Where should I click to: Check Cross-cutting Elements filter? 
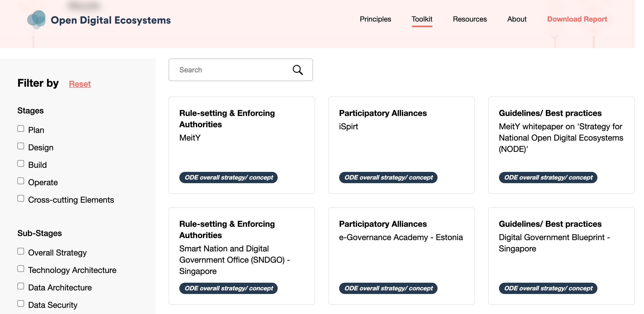pos(21,199)
